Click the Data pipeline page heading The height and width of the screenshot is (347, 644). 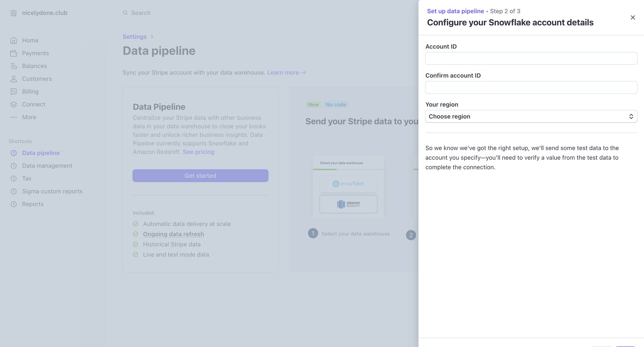pyautogui.click(x=159, y=51)
